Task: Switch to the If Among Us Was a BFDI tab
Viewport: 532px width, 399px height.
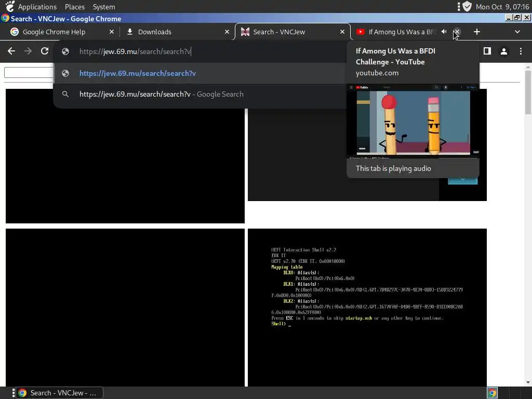Action: click(401, 32)
